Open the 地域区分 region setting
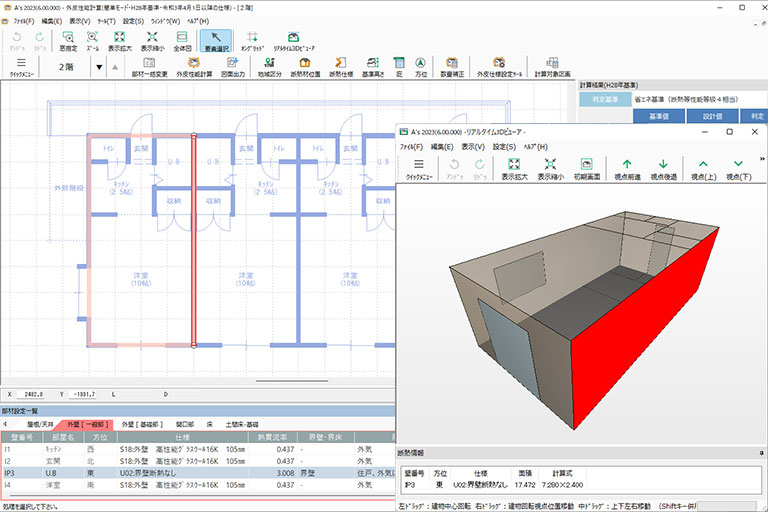Screen dimensions: 768x512 tap(269, 67)
